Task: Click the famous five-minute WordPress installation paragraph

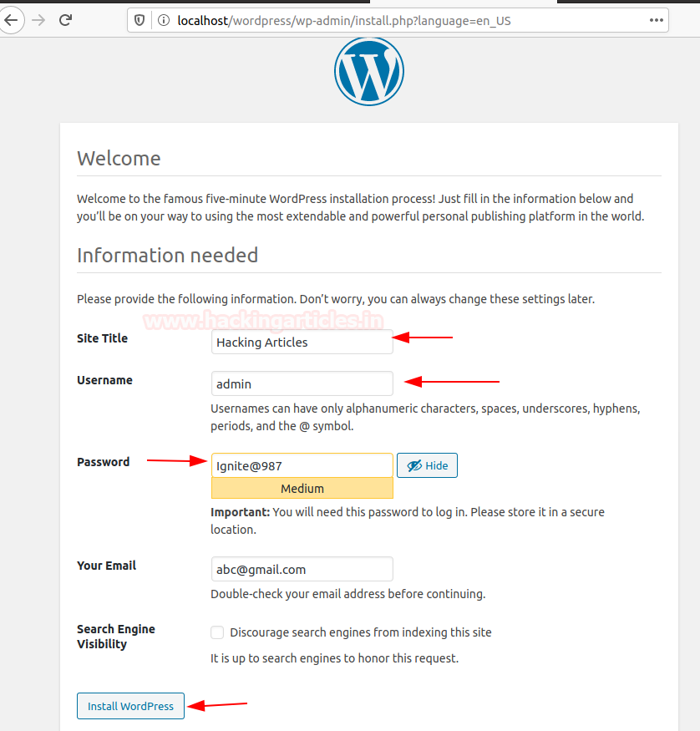Action: (360, 207)
